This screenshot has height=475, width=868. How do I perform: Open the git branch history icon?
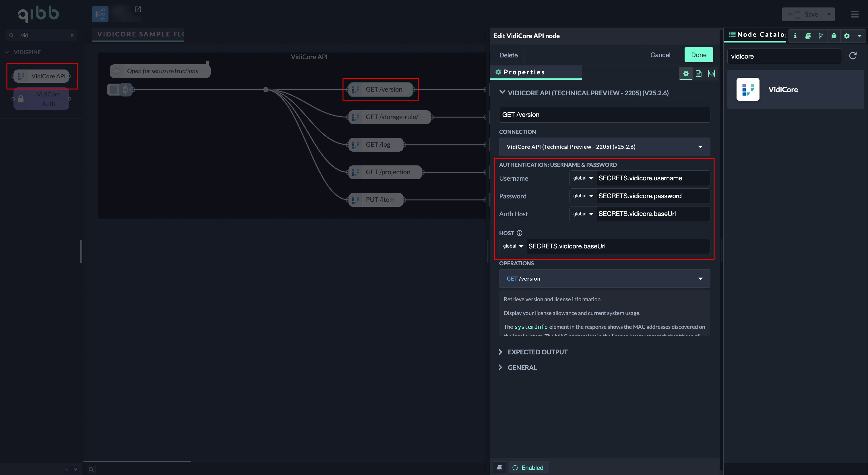(x=821, y=36)
